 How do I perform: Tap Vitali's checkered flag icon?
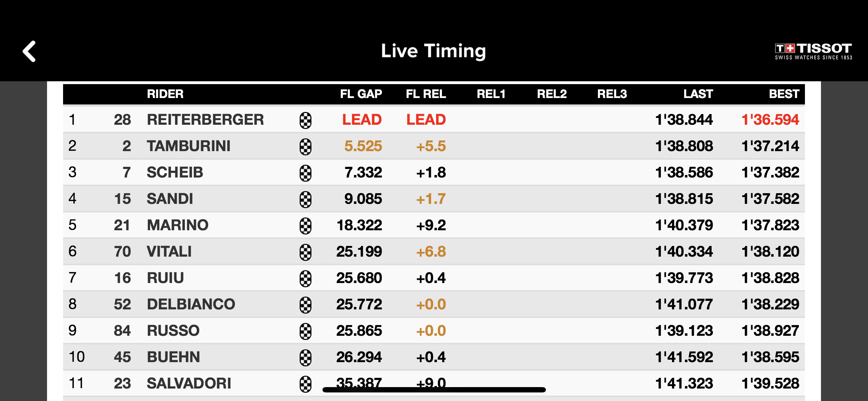(x=305, y=252)
